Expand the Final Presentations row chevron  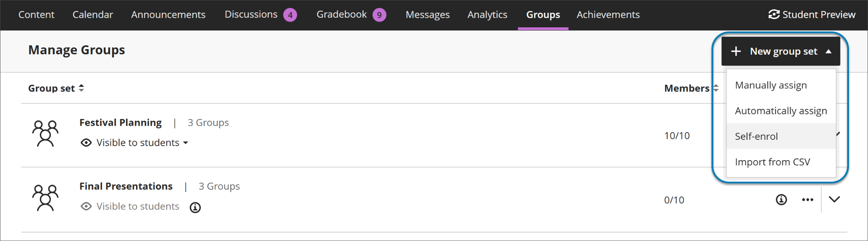point(834,199)
